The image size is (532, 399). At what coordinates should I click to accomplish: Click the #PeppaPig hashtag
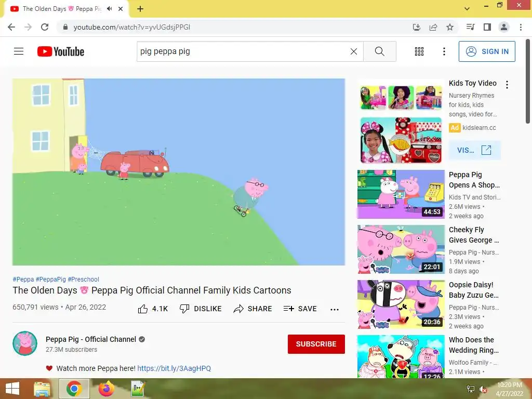[51, 279]
